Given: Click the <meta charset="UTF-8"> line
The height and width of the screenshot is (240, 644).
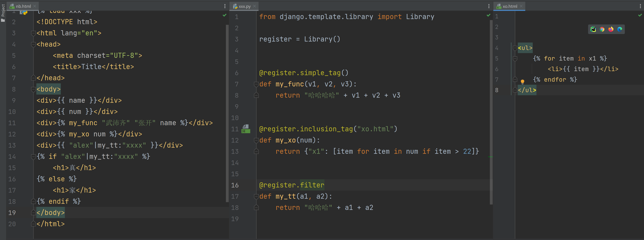Looking at the screenshot, I should coord(97,55).
